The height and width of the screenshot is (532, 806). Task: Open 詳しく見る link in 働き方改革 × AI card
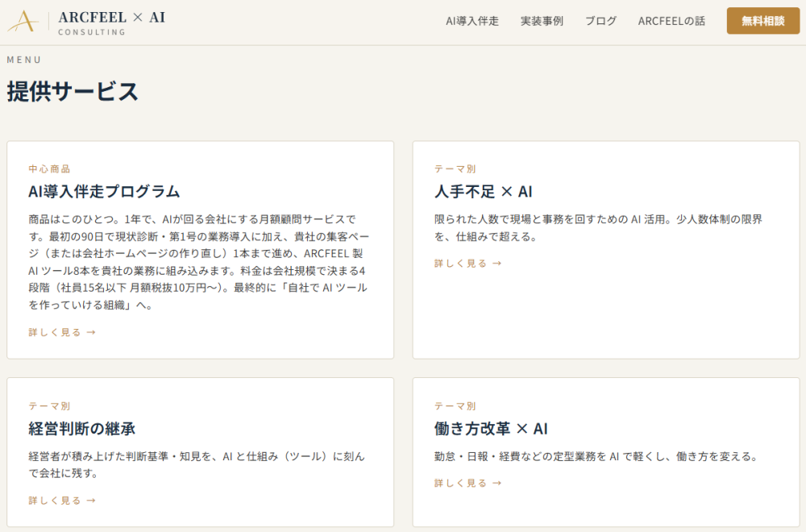[467, 483]
